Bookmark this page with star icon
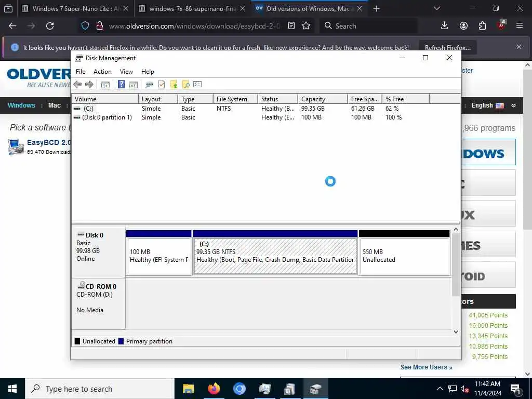This screenshot has height=399, width=532. (x=306, y=26)
